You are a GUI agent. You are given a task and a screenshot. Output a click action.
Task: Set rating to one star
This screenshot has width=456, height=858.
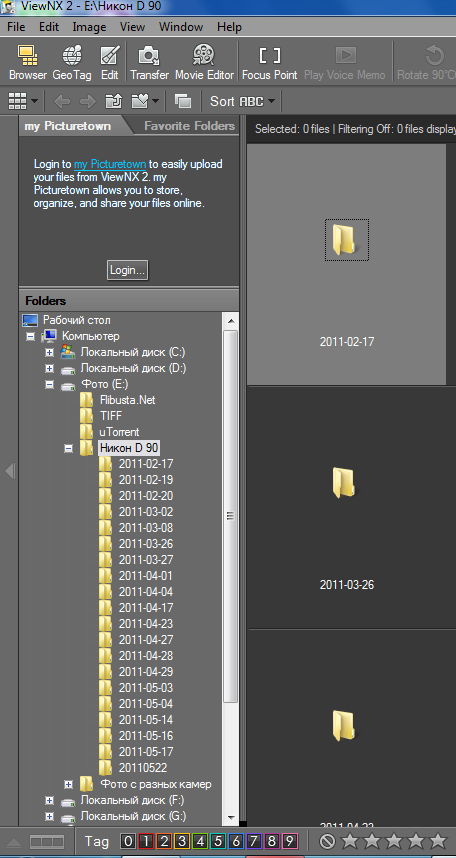tap(349, 840)
